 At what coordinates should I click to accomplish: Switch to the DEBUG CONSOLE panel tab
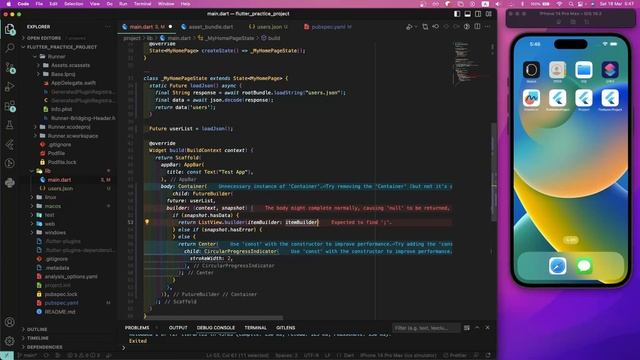point(216,328)
